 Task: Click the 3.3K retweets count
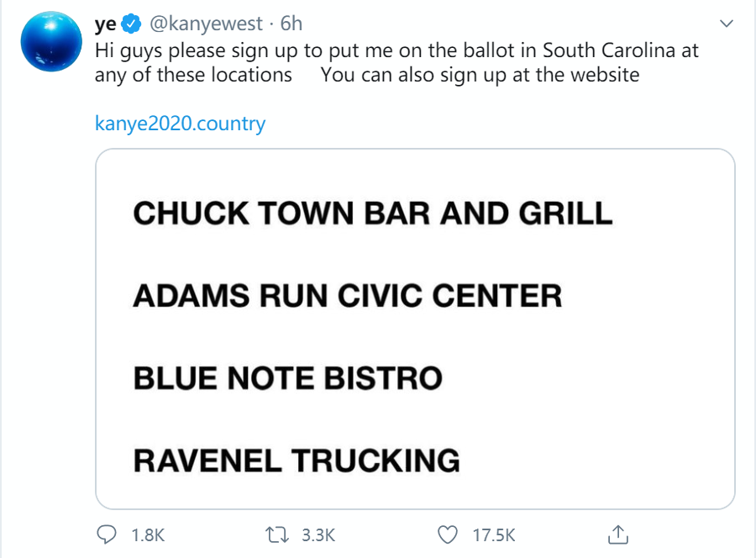tap(318, 534)
